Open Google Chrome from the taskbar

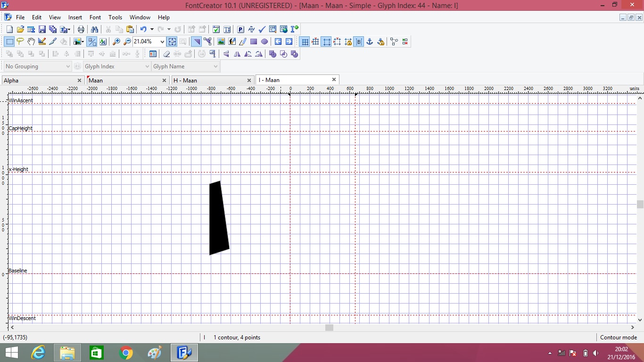[x=125, y=353]
